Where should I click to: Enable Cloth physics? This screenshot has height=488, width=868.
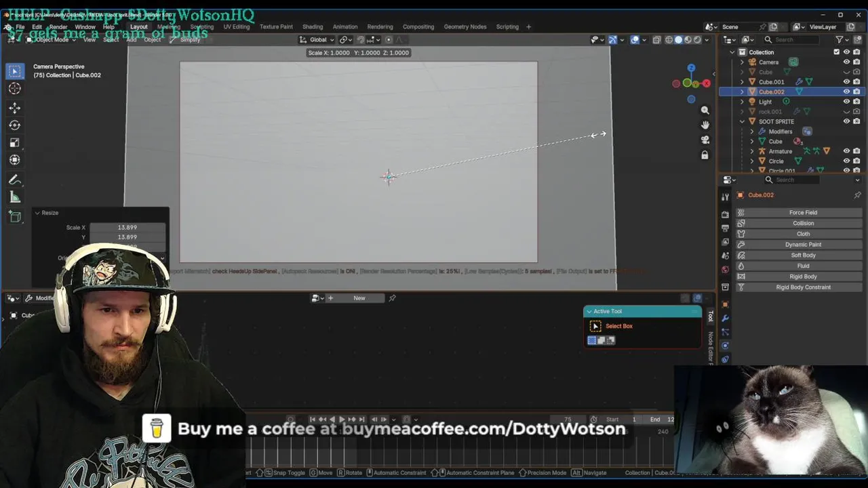(798, 234)
